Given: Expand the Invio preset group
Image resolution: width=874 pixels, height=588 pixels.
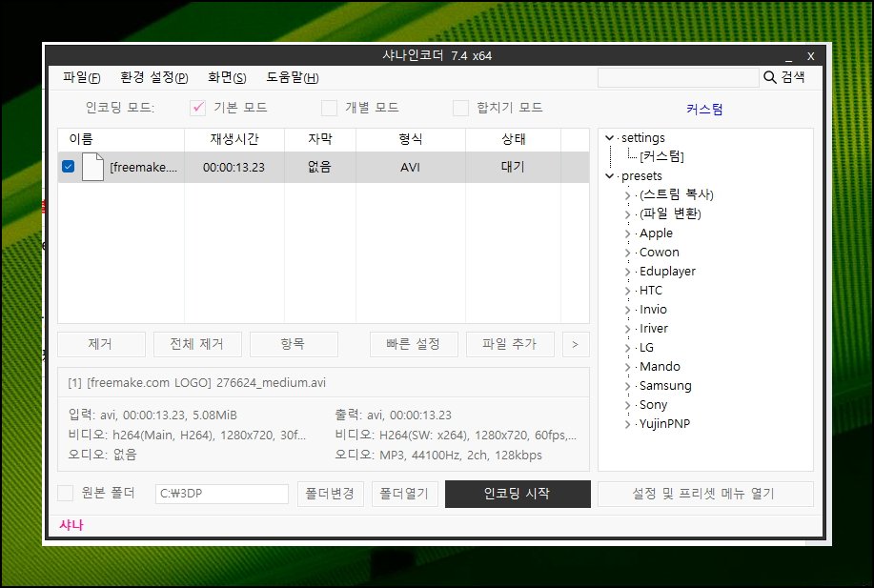Looking at the screenshot, I should [628, 310].
